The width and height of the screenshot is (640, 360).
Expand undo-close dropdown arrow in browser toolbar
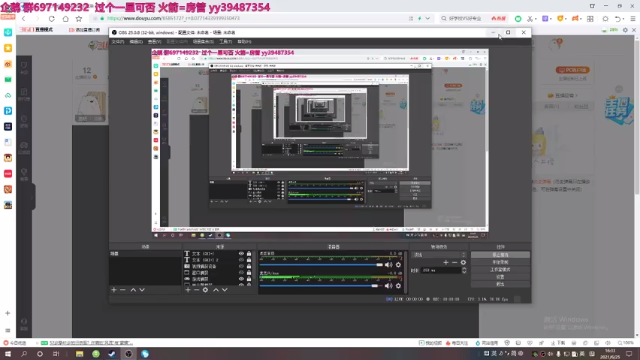pos(624,19)
